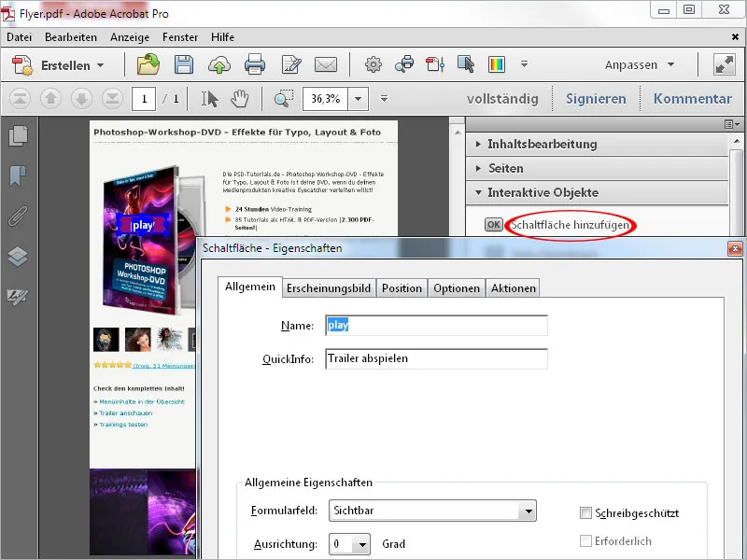
Task: Open the Signieren pane
Action: tap(596, 99)
